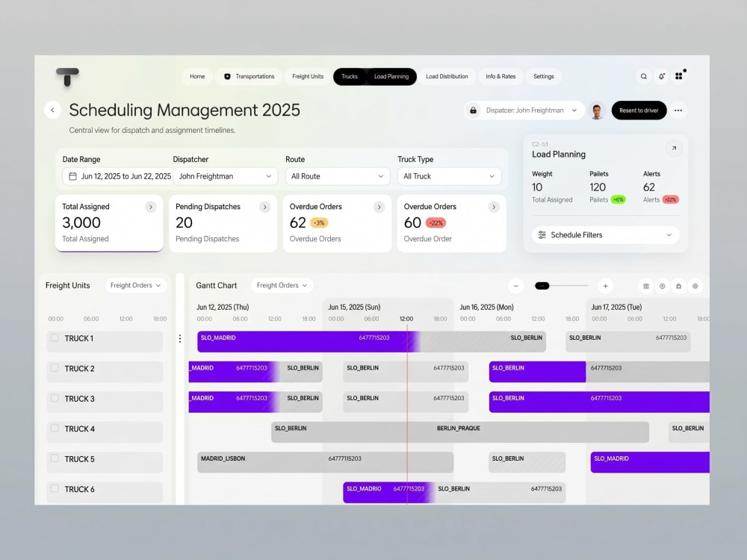Check the TRUCK 4 checkbox
Screen dimensions: 747x560
pyautogui.click(x=55, y=428)
